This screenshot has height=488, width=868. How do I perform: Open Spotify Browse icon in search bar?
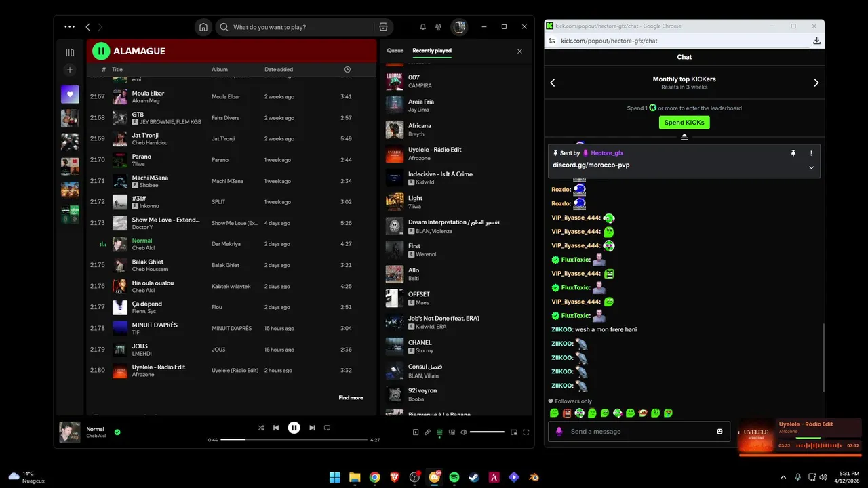(383, 27)
